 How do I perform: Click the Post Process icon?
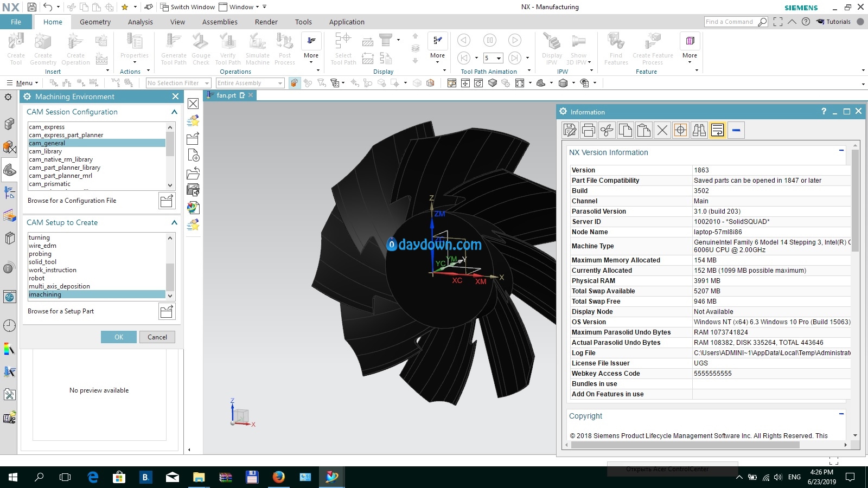click(x=285, y=49)
